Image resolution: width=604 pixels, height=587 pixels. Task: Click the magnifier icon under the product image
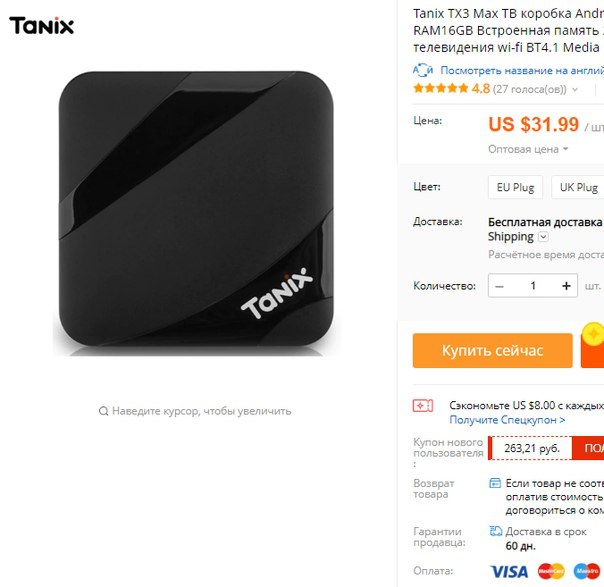pos(103,411)
